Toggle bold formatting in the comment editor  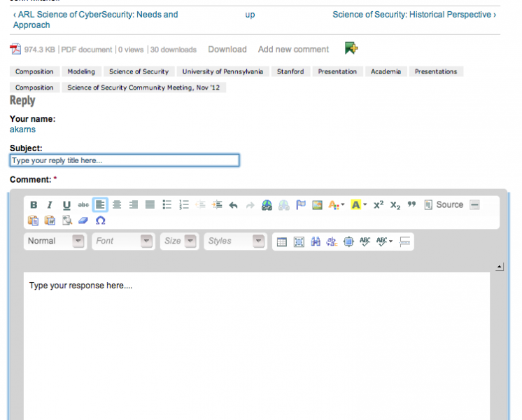34,205
